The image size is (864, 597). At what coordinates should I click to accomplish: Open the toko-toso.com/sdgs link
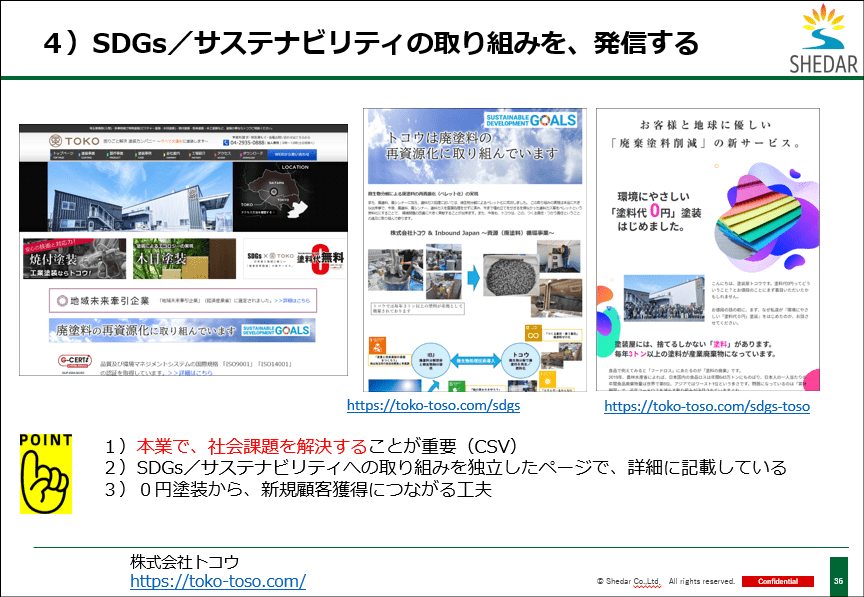point(433,406)
